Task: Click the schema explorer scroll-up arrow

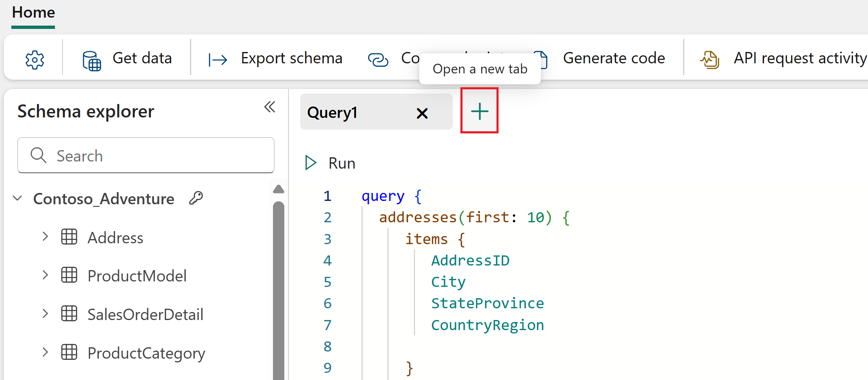Action: tap(278, 189)
